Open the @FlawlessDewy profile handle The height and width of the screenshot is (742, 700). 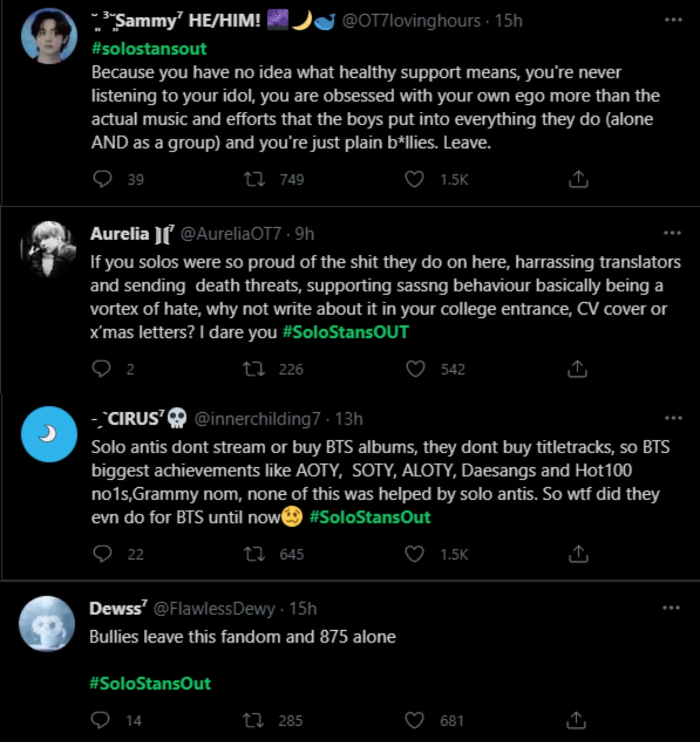point(214,609)
